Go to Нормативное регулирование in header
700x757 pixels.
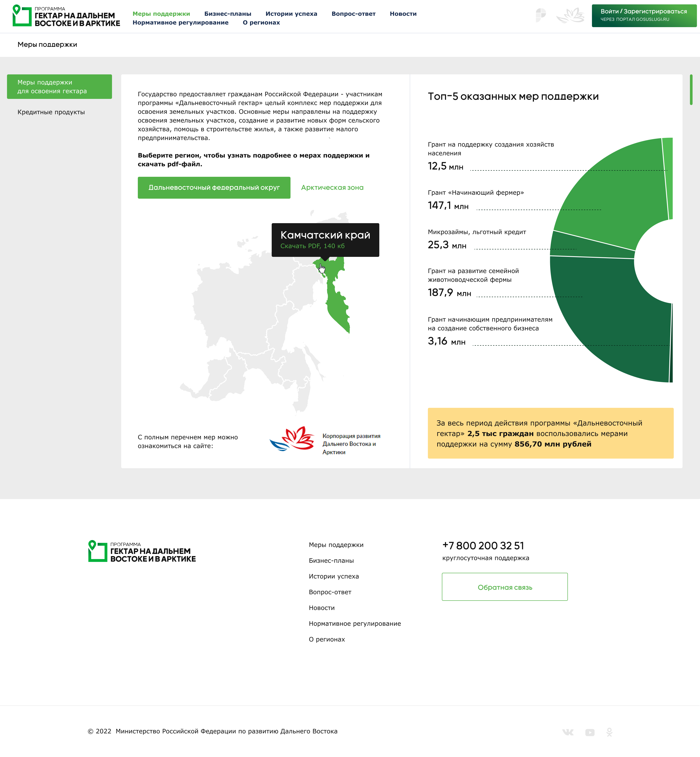tap(181, 22)
